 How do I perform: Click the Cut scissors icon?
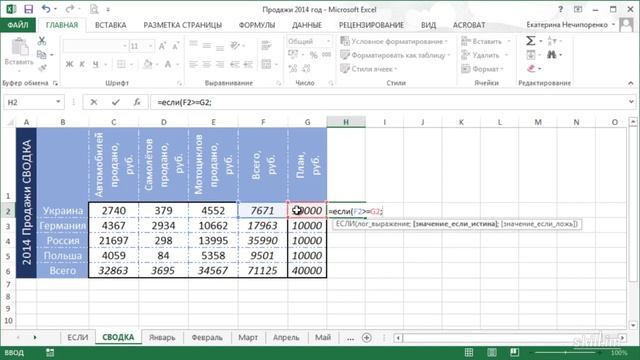click(42, 41)
